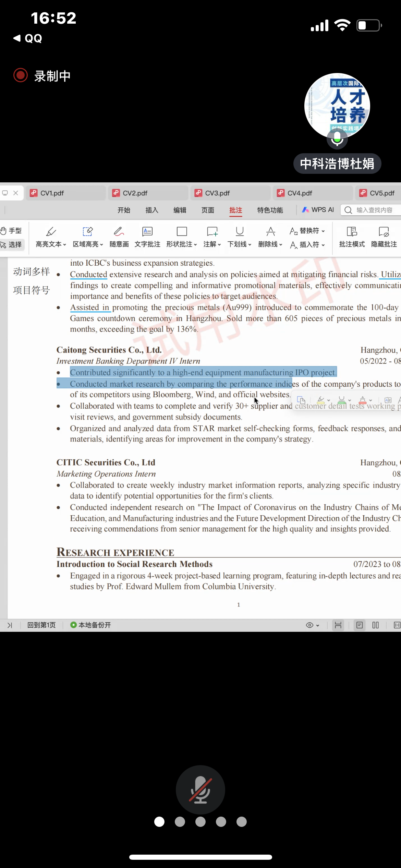Screen dimensions: 401x868
Task: Click the RESEARCH EXPERIENCE section heading
Action: tap(116, 552)
